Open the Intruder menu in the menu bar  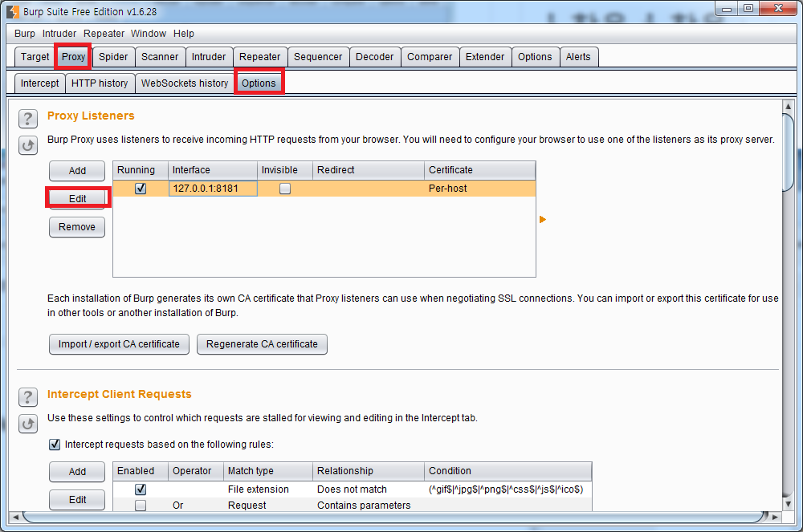[59, 33]
